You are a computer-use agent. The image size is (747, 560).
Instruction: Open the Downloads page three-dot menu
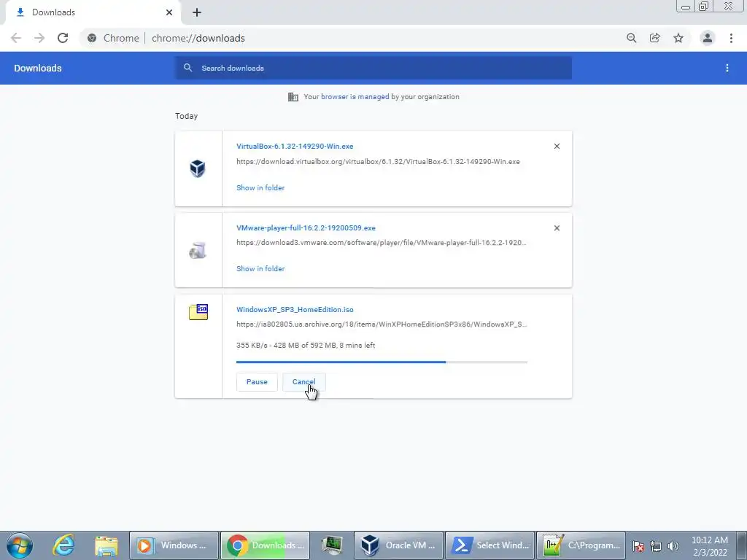tap(727, 68)
